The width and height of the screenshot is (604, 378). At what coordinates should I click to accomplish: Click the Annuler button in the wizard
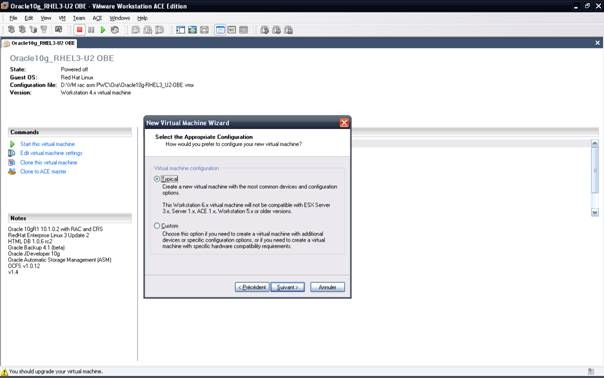pos(327,287)
